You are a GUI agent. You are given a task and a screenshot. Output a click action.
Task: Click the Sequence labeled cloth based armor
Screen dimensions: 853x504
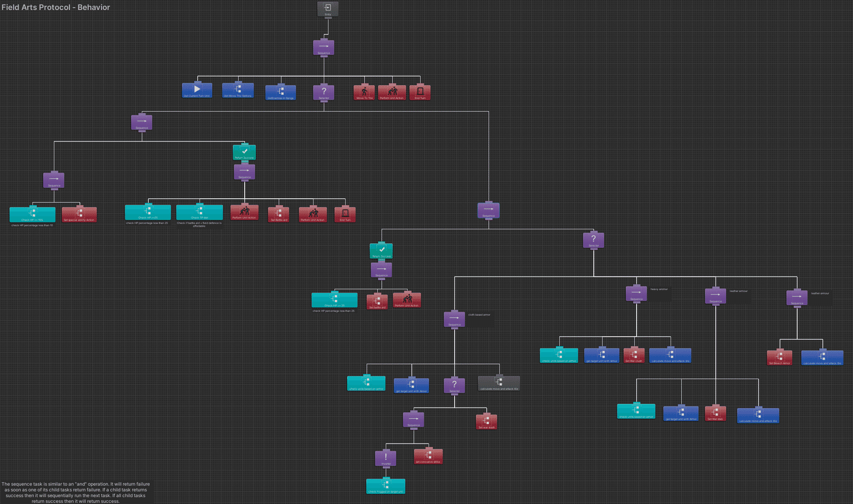454,319
